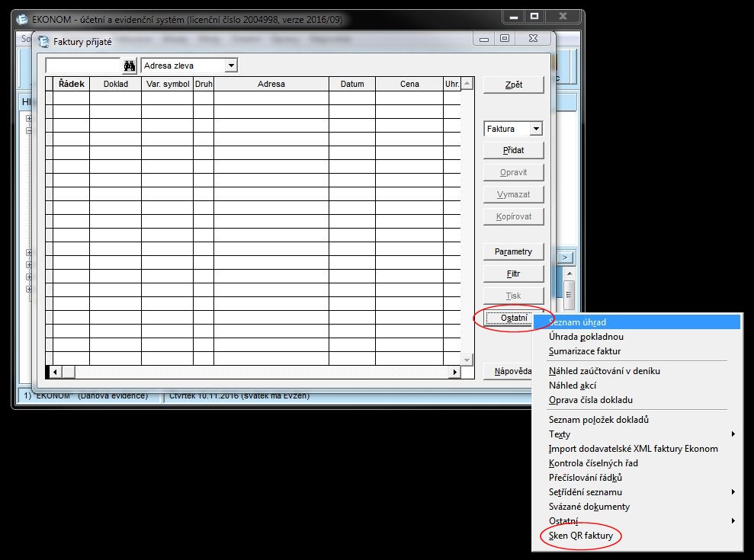Select Náhled akcí menu item
This screenshot has width=754, height=560.
pos(637,385)
